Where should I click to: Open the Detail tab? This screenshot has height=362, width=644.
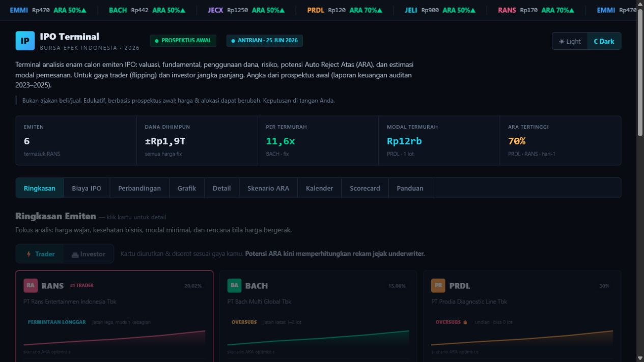click(x=221, y=188)
